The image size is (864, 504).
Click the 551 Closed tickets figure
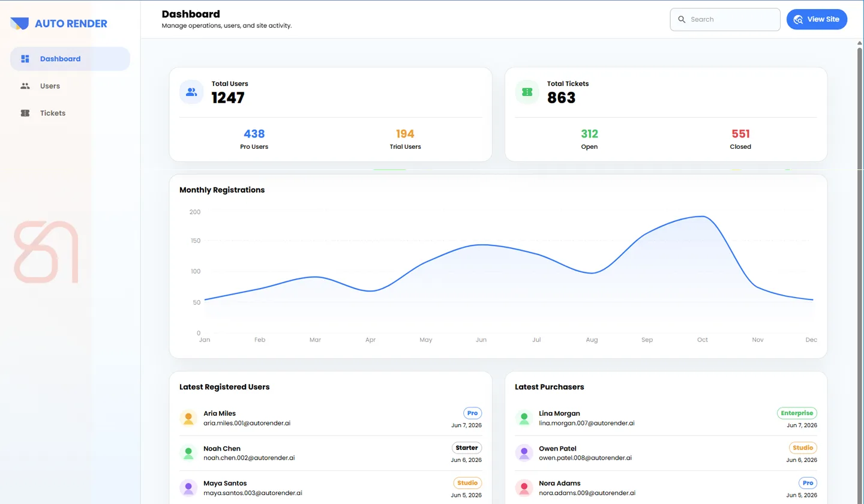click(x=740, y=134)
